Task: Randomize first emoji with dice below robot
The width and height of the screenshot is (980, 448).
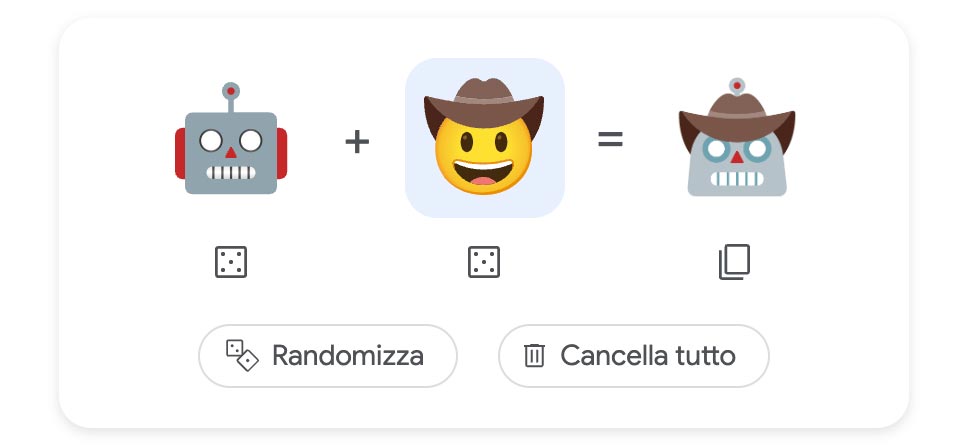Action: [x=231, y=262]
